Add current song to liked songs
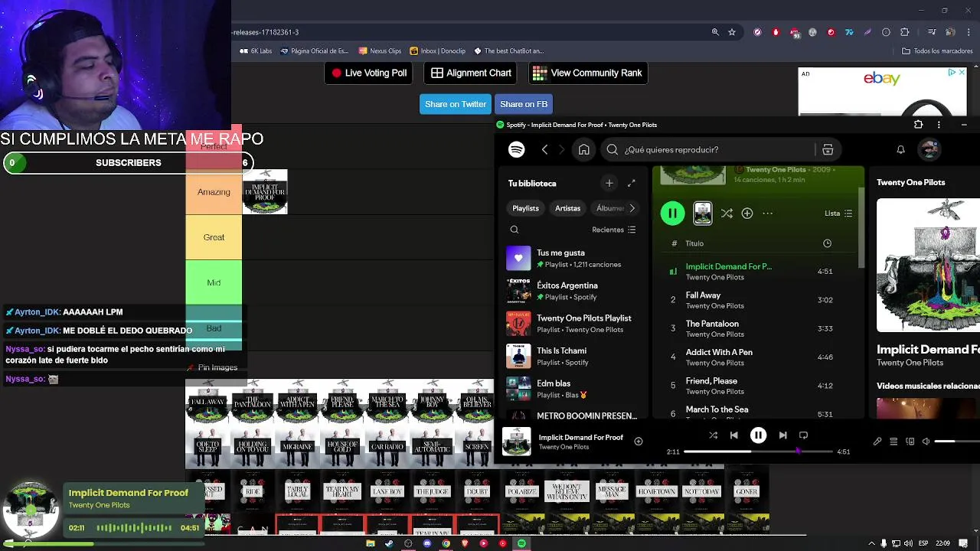Image resolution: width=980 pixels, height=551 pixels. [639, 441]
